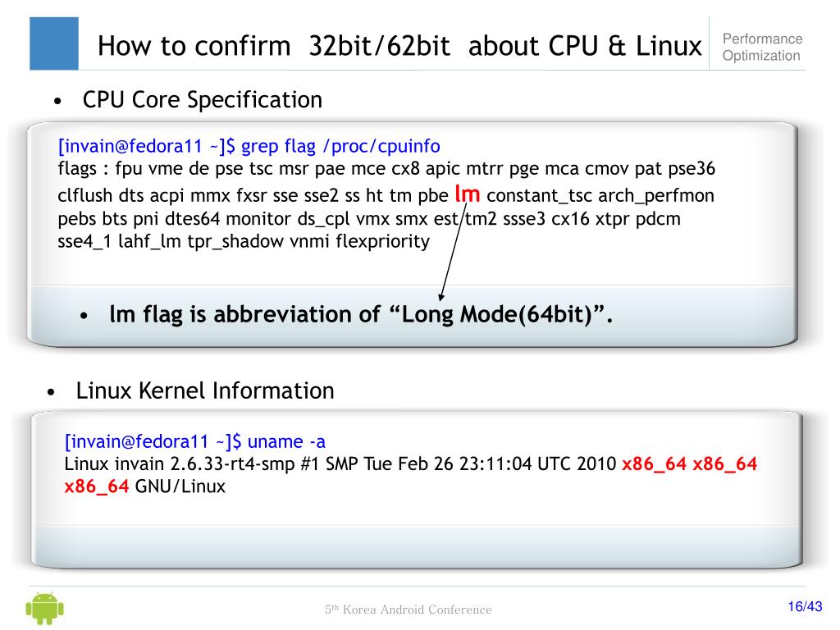Image resolution: width=840 pixels, height=630 pixels.
Task: Click the green Android robot logo
Action: [x=45, y=608]
